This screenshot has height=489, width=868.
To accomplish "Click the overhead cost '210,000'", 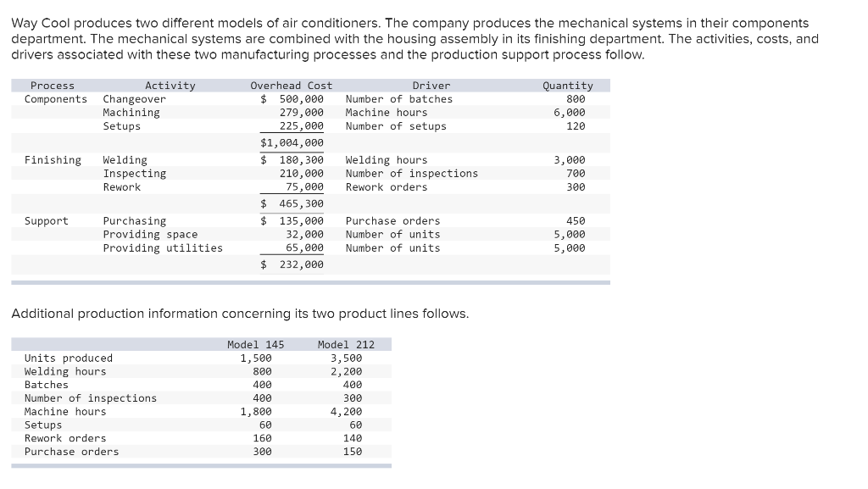I will 301,174.
